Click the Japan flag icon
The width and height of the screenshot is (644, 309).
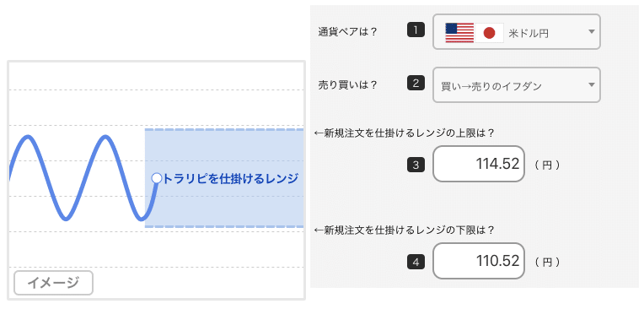click(x=489, y=33)
